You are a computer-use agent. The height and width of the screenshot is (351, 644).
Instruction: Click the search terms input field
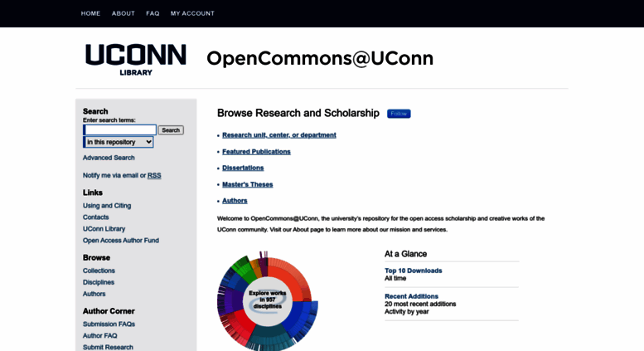point(120,130)
